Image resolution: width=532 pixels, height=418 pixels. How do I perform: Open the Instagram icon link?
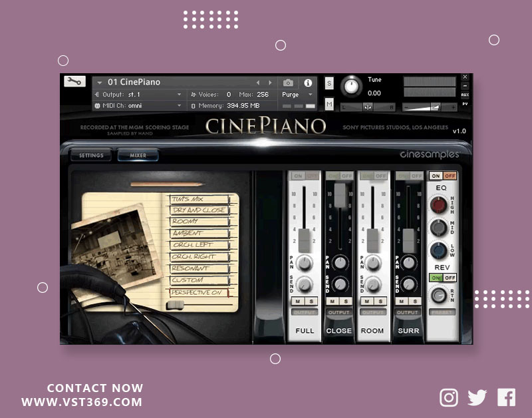(x=448, y=397)
